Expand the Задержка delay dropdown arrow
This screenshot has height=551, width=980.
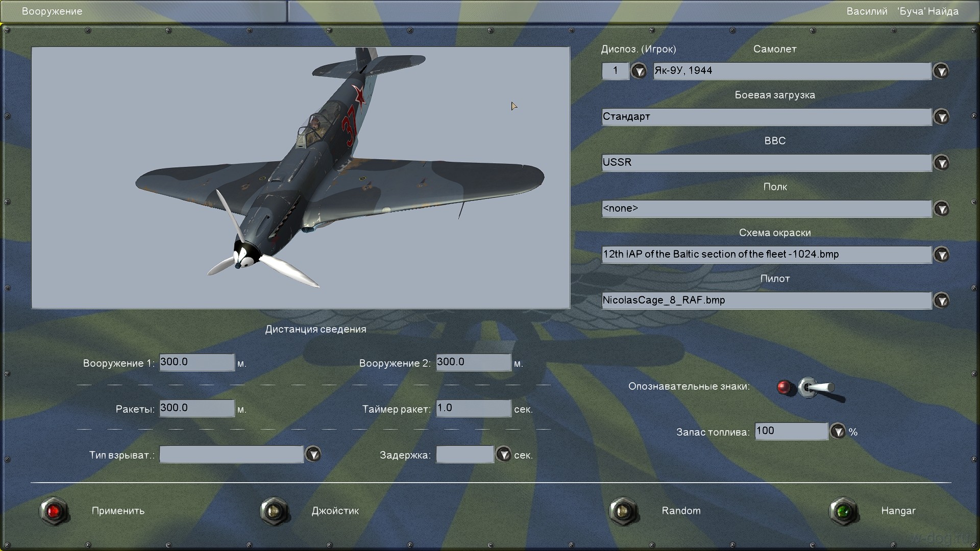pyautogui.click(x=503, y=454)
